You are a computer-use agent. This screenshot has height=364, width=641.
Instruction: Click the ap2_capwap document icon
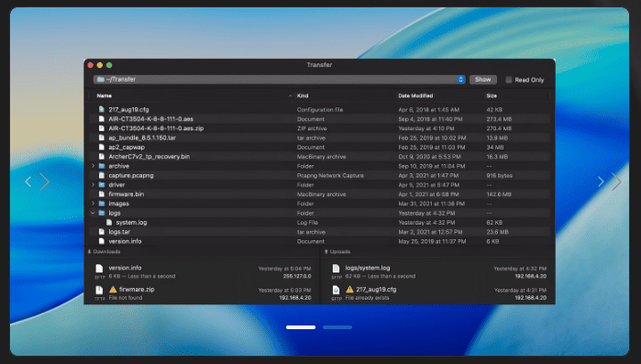pyautogui.click(x=102, y=147)
